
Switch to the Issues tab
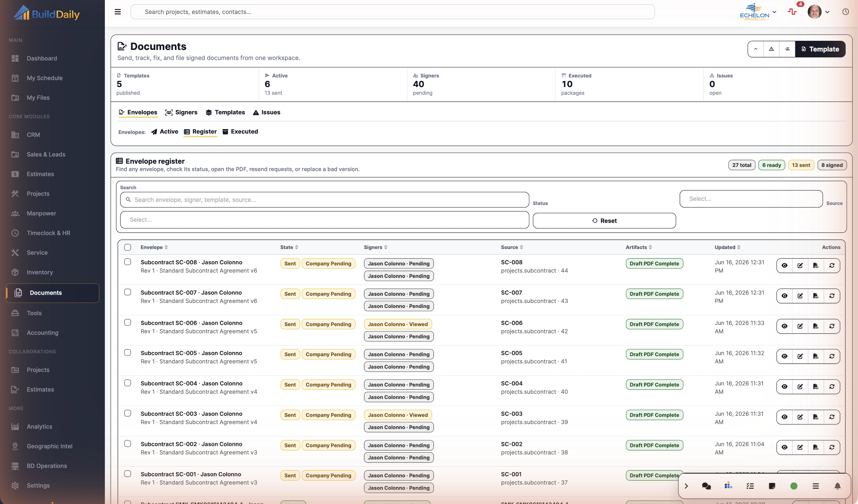[x=267, y=112]
